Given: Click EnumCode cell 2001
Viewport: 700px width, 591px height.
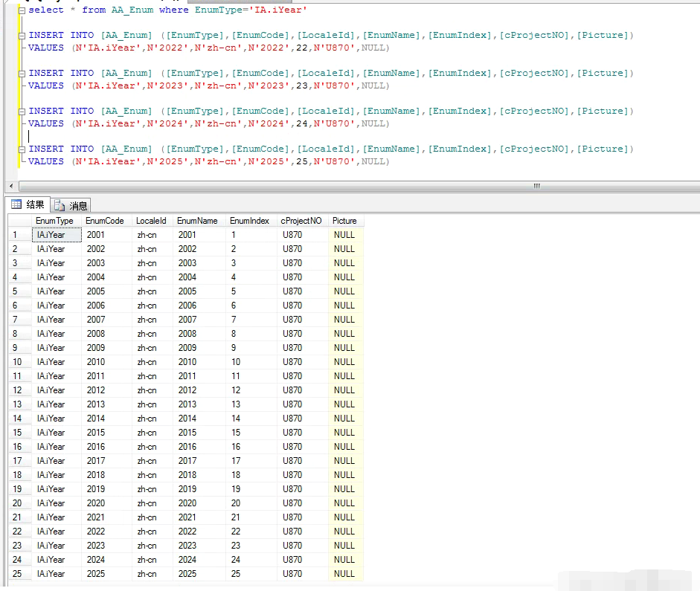Looking at the screenshot, I should coord(107,235).
